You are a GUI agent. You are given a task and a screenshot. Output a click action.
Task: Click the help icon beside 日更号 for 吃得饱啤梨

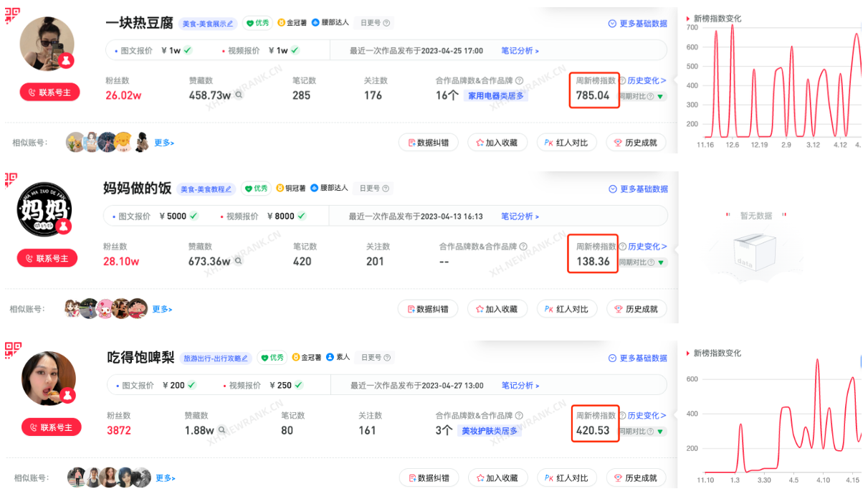pyautogui.click(x=386, y=357)
